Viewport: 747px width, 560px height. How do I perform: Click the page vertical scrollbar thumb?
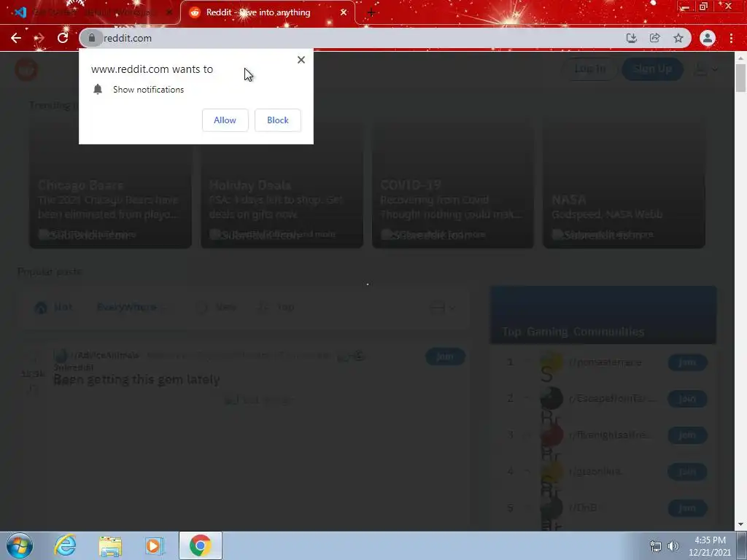point(741,77)
